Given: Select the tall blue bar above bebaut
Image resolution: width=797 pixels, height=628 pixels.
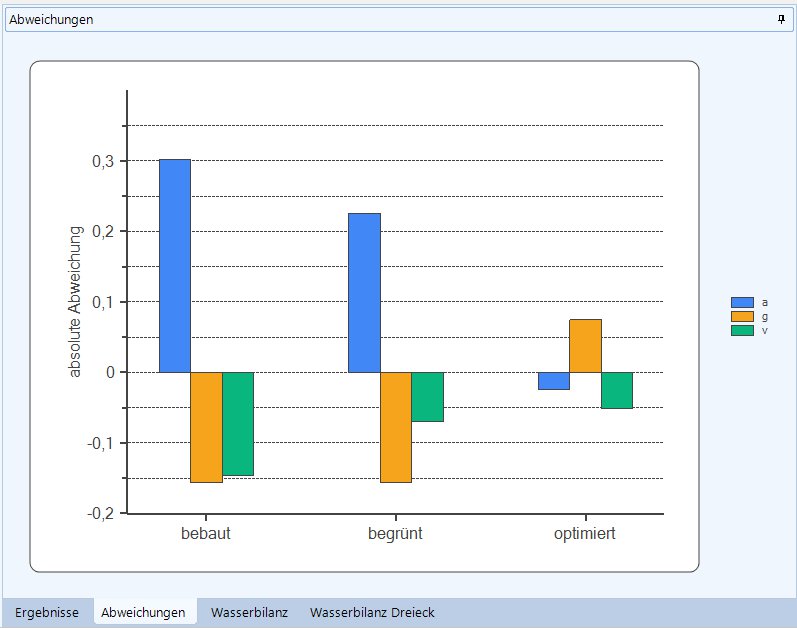Looking at the screenshot, I should click(175, 265).
